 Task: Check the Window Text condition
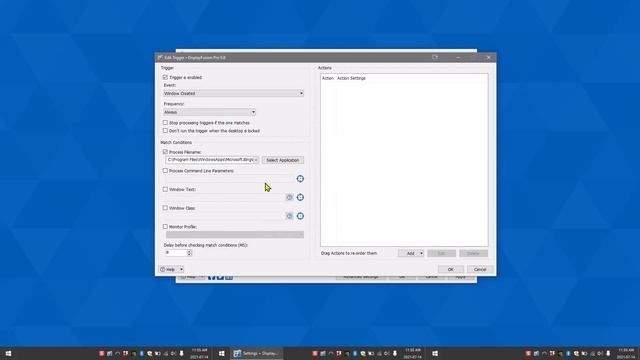click(x=165, y=189)
